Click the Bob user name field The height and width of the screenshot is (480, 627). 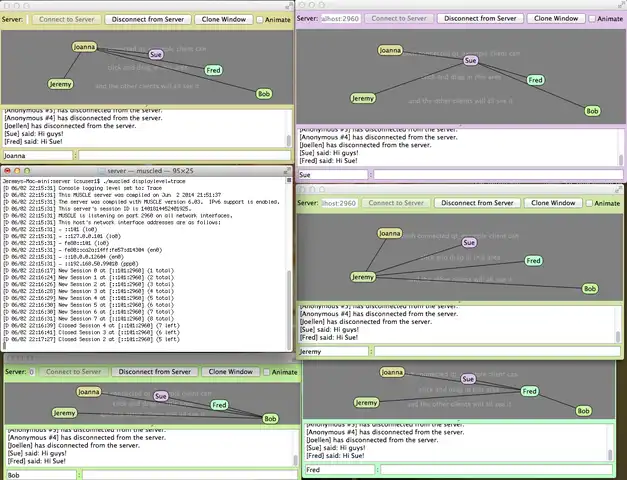[x=42, y=475]
